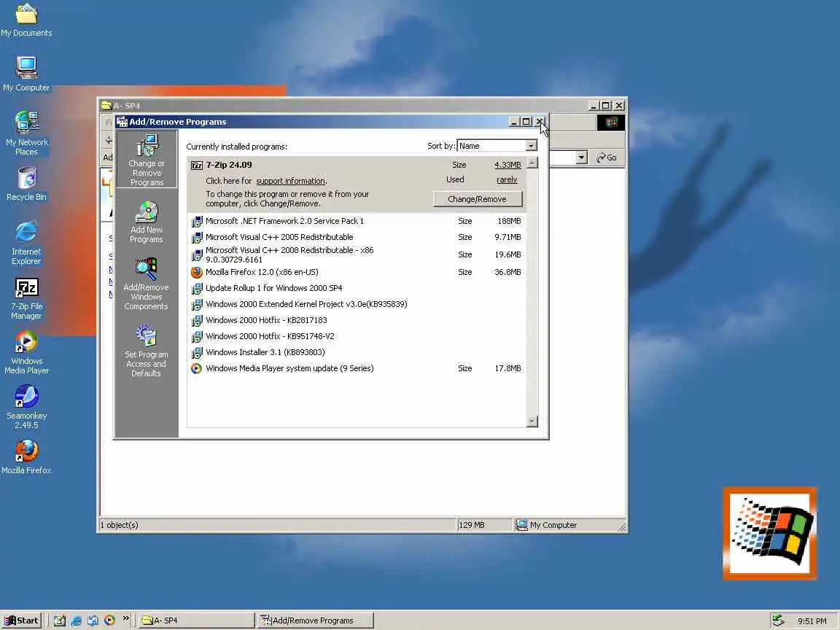Click Media Player quick launch icon

[110, 621]
